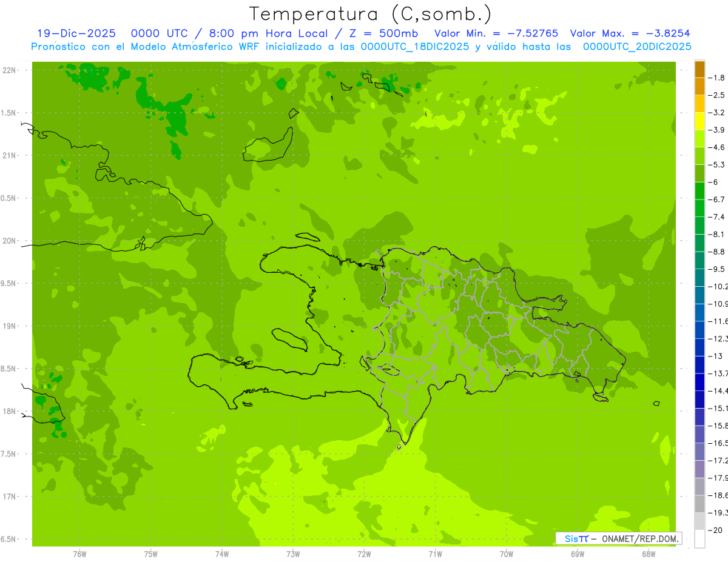Click the '1.5N' latitude axis label
728x562 pixels.
point(7,113)
